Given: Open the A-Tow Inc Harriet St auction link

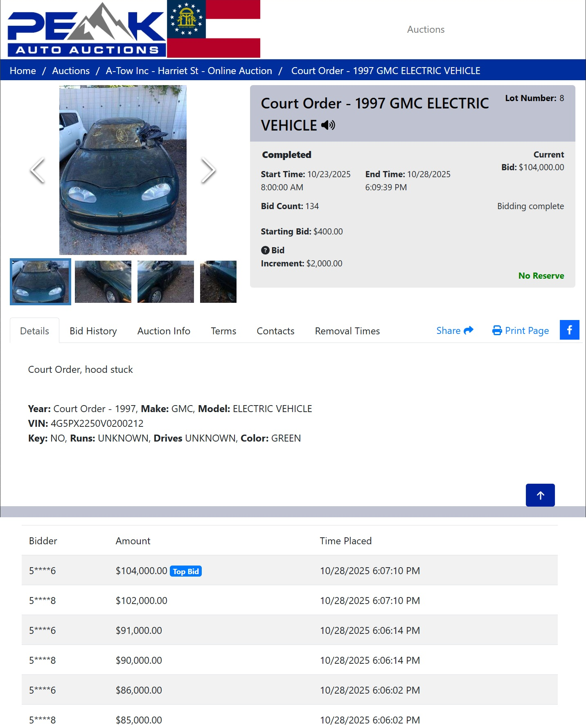Looking at the screenshot, I should (x=189, y=71).
